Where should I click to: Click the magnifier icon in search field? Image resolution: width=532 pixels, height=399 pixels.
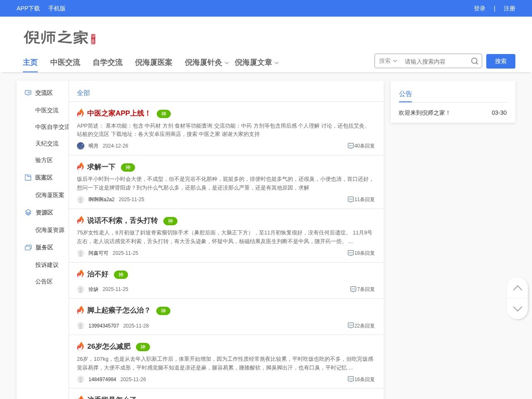(x=475, y=61)
